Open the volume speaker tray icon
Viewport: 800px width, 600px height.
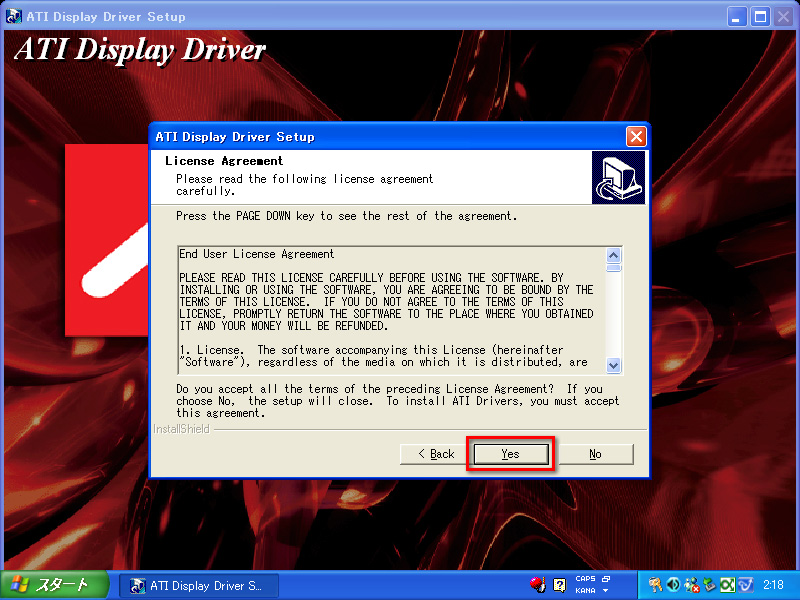[x=673, y=585]
